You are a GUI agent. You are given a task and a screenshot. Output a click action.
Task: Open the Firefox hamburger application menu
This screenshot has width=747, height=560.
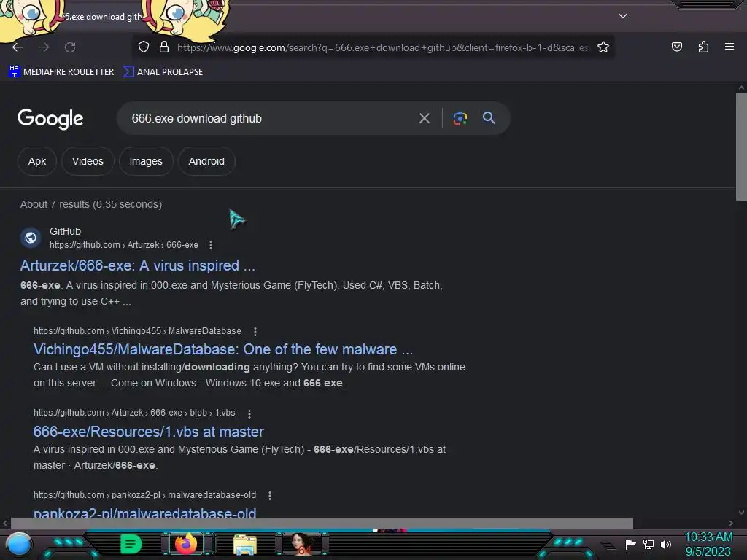point(729,47)
